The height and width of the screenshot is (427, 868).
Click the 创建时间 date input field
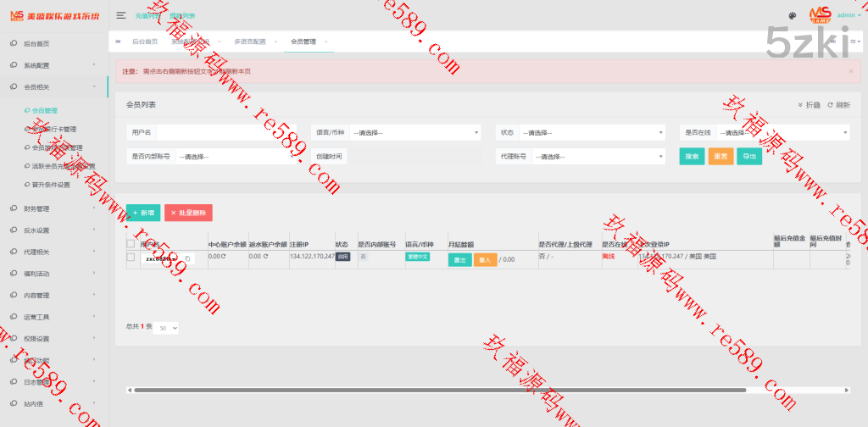click(x=414, y=157)
